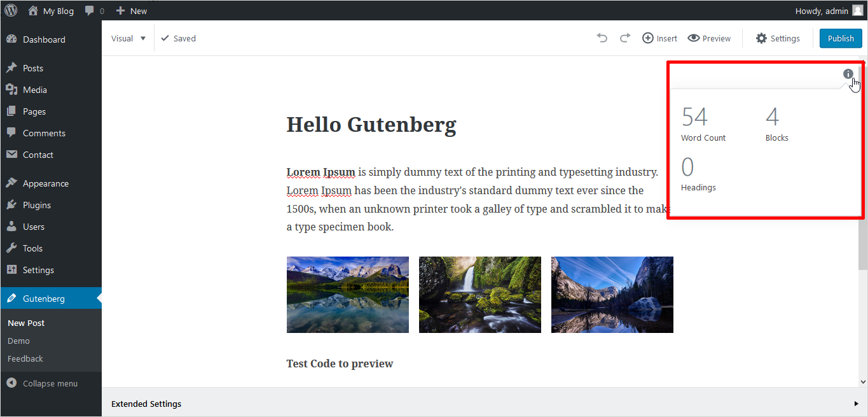Go to the Dashboard menu item
868x417 pixels.
(x=43, y=39)
